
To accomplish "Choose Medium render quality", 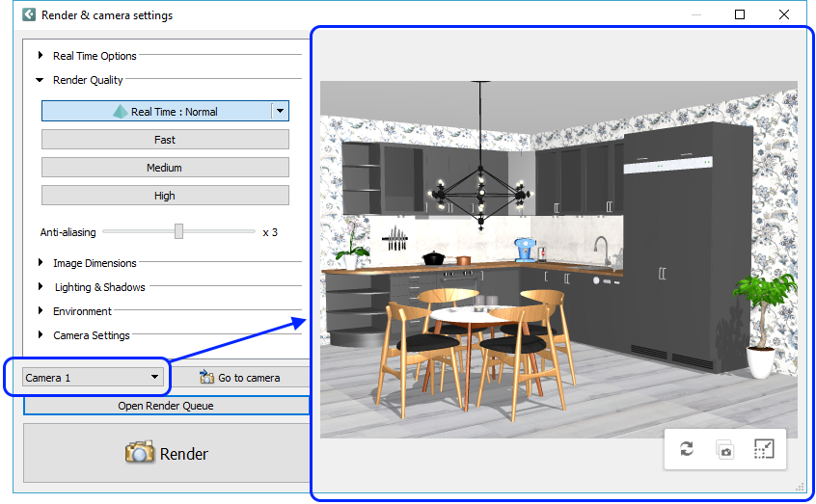I will click(165, 168).
